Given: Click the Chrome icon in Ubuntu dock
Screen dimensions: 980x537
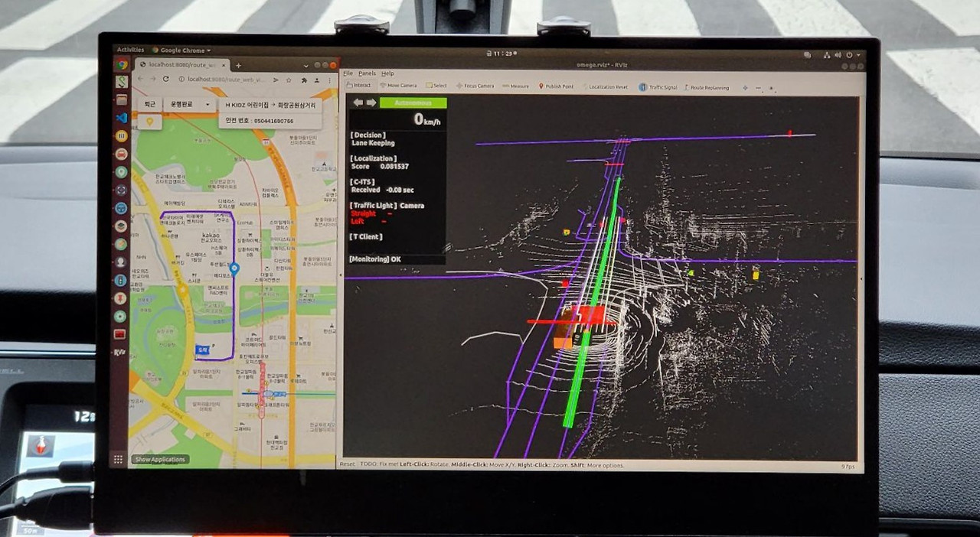Looking at the screenshot, I should (122, 65).
